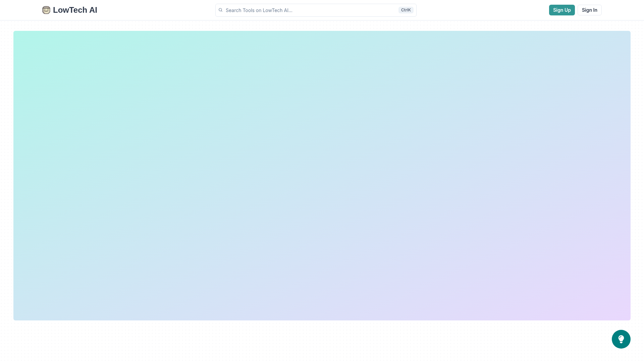Click the search placeholder text in the header

click(x=259, y=10)
